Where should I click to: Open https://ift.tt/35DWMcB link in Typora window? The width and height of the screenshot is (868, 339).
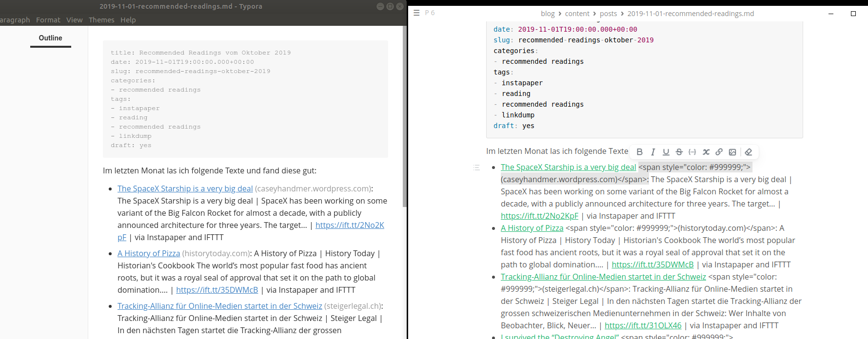pos(217,290)
